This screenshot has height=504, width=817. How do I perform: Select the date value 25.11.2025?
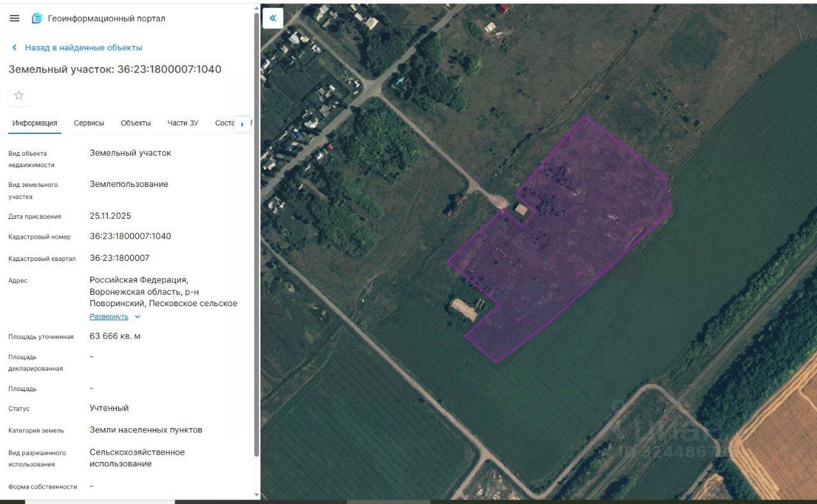110,216
